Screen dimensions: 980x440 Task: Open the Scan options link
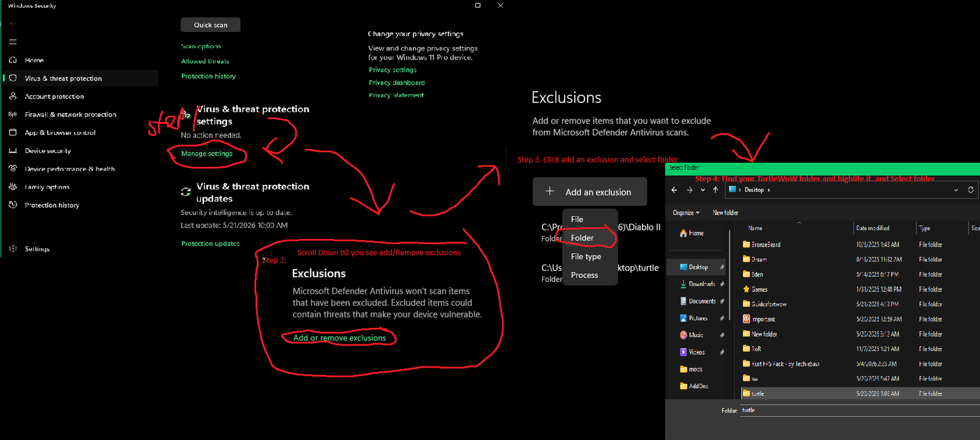point(201,47)
